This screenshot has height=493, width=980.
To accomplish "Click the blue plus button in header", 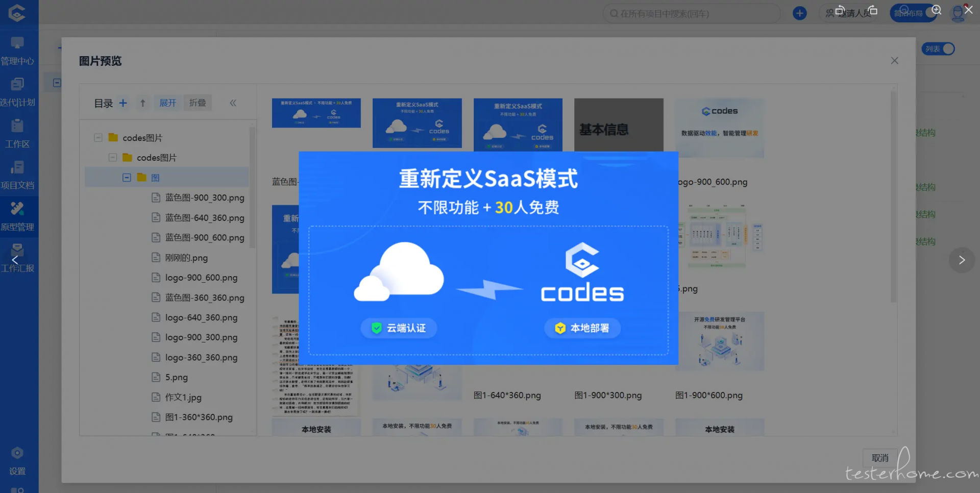I will [x=800, y=13].
